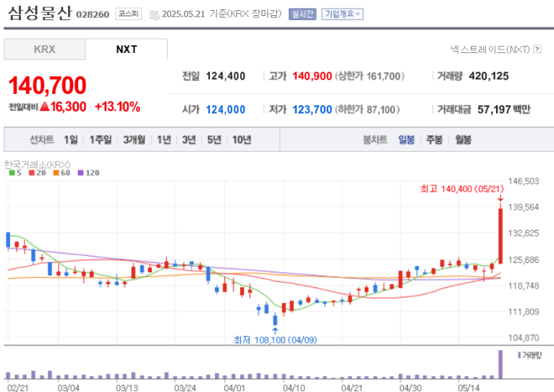Click the orange 60-day moving average swatch
554x392 pixels.
pyautogui.click(x=56, y=173)
